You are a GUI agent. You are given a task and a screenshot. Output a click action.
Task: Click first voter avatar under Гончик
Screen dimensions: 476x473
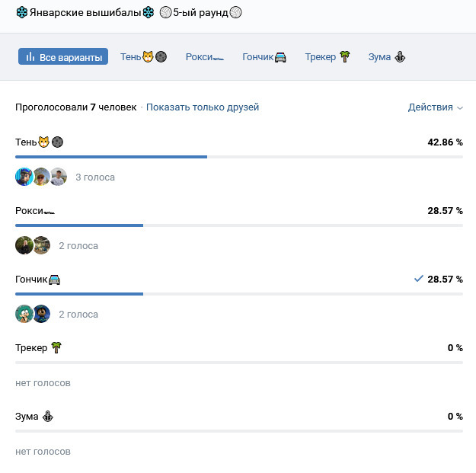pos(24,314)
